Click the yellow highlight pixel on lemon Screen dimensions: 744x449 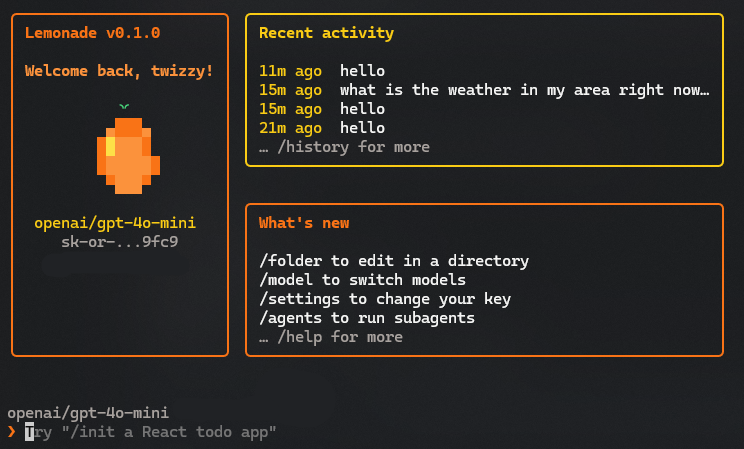pyautogui.click(x=110, y=146)
